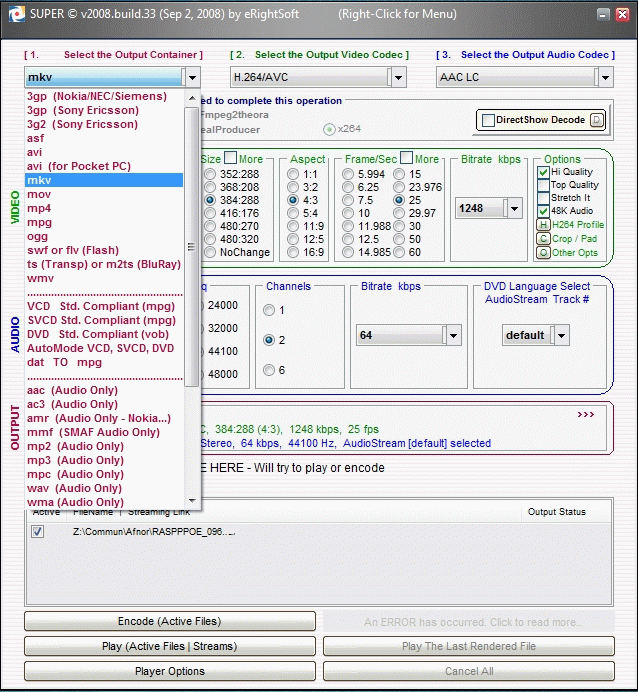Open the AudioStream Track default dropdown
Viewport: 638px width, 692px height.
[561, 335]
